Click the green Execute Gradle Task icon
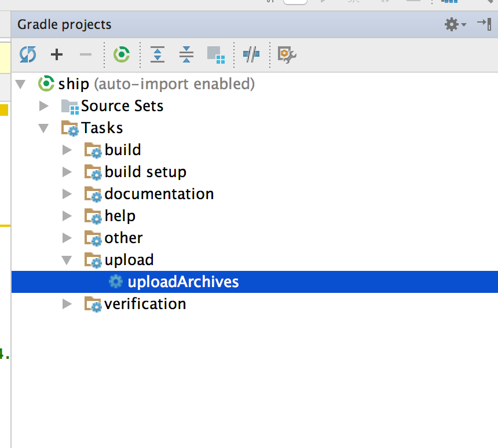498x448 pixels. click(x=121, y=55)
